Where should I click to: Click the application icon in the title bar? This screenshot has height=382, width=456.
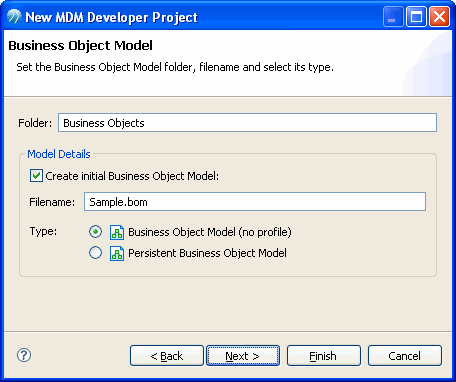14,17
